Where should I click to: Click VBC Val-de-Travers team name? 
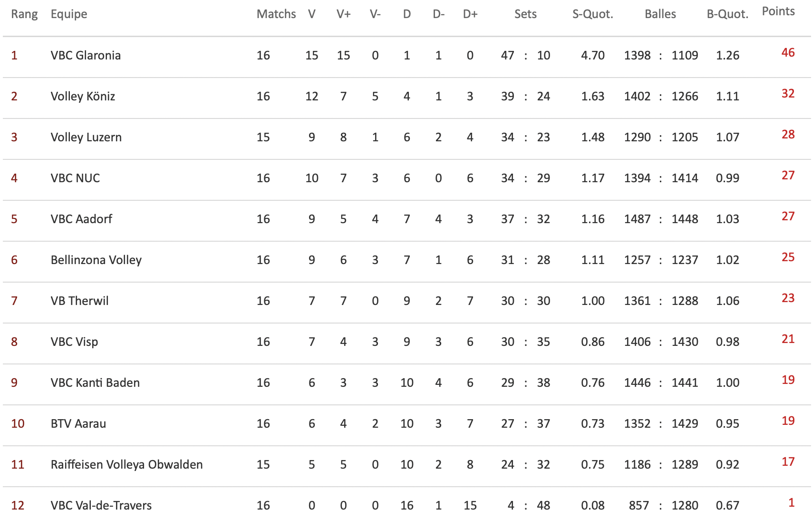[x=101, y=505]
